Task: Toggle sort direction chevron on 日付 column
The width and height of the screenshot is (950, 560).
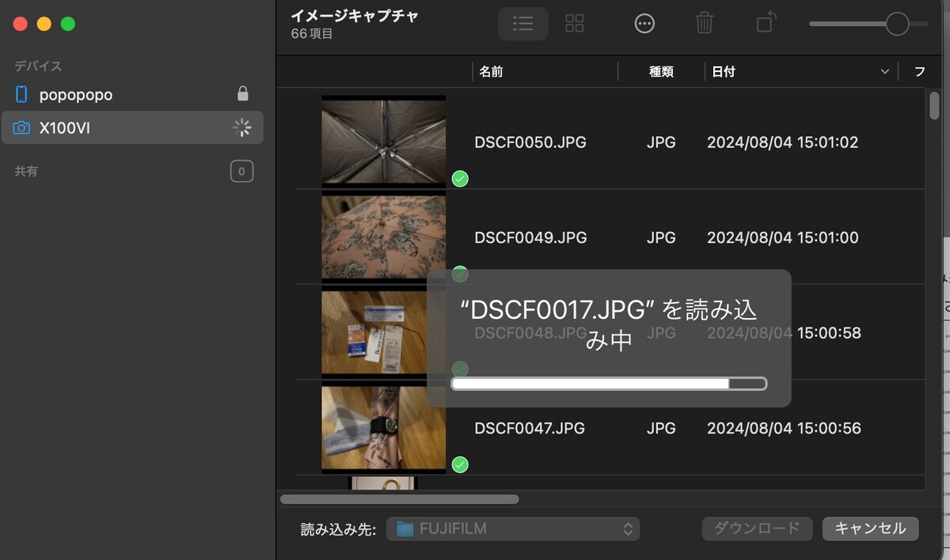Action: pos(885,72)
